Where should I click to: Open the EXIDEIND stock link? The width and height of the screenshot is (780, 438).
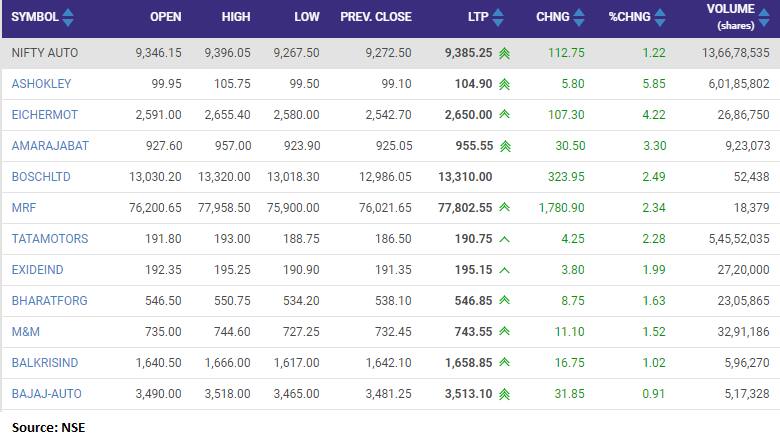[x=37, y=270]
